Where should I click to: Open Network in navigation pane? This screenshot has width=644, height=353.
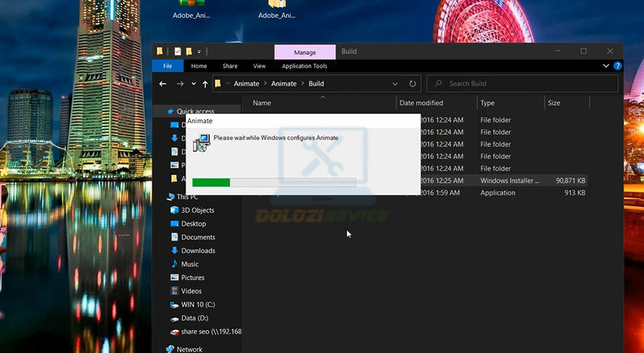[x=188, y=349]
